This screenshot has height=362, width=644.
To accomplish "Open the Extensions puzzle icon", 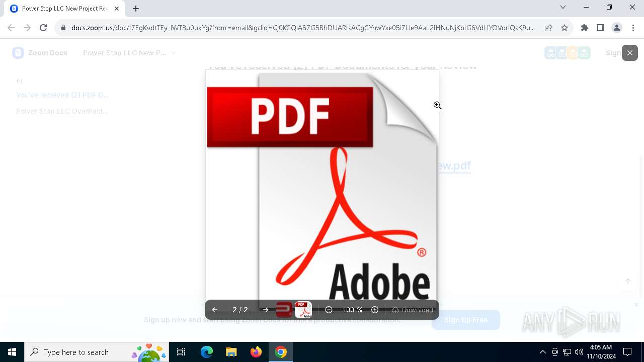I will pyautogui.click(x=585, y=28).
